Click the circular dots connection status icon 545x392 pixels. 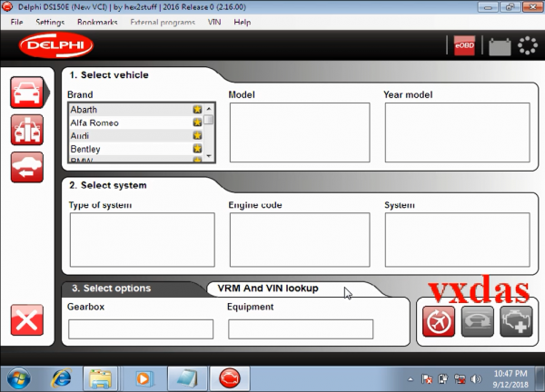528,45
